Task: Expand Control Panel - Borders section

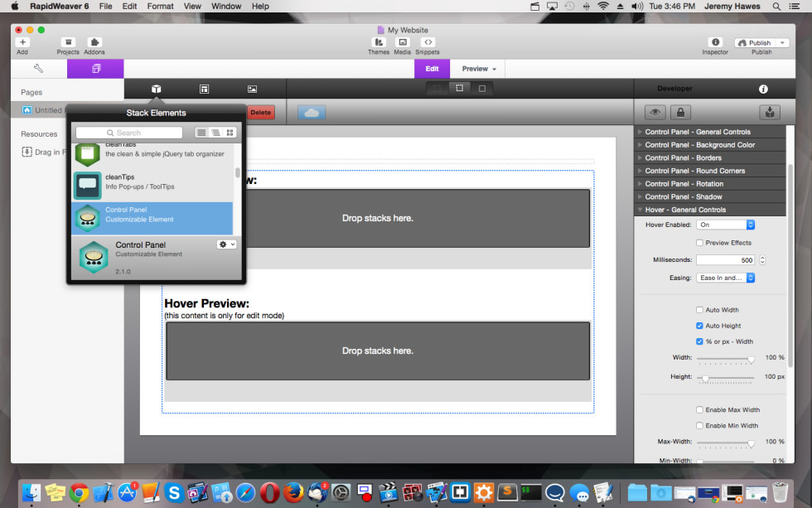Action: coord(710,158)
